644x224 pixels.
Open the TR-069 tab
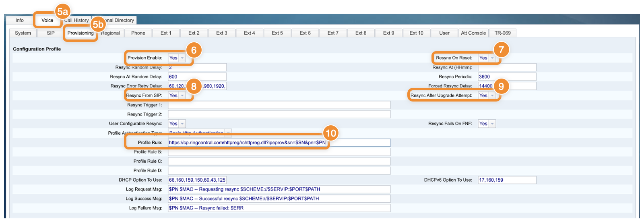click(502, 33)
